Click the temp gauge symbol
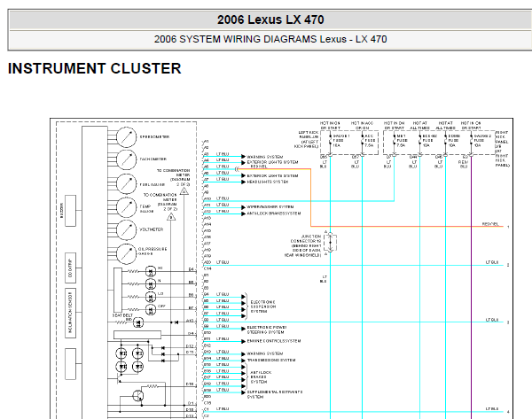The height and width of the screenshot is (419, 532). (126, 207)
